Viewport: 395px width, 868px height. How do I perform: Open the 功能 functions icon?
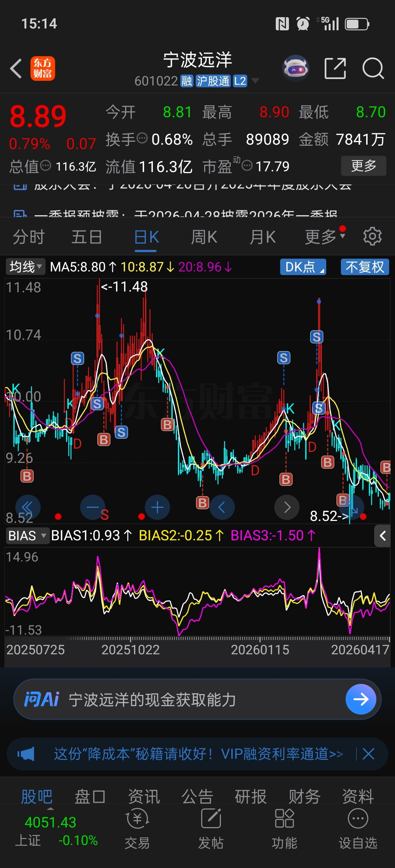(x=284, y=829)
